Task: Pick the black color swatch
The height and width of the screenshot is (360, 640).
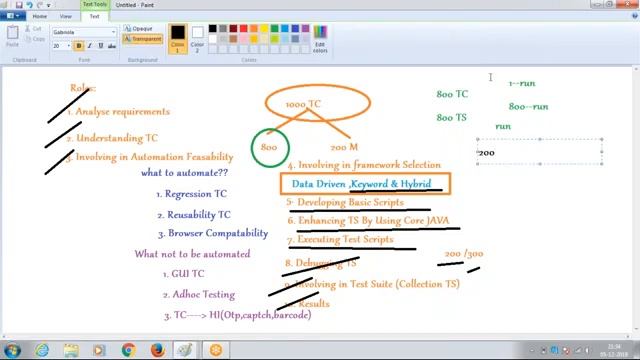Action: tap(213, 28)
